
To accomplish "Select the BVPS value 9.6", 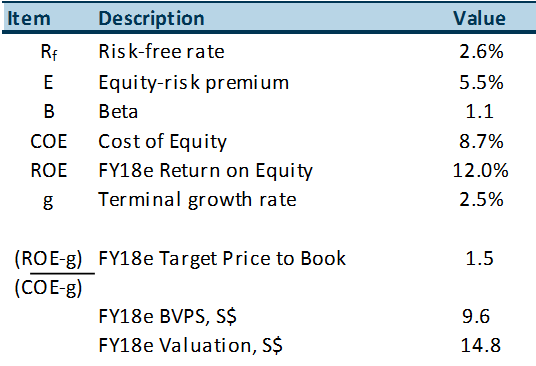I will pyautogui.click(x=476, y=316).
